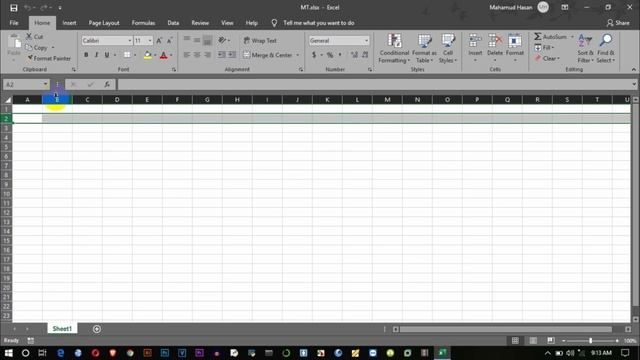640x360 pixels.
Task: Center the text horizontally
Action: pyautogui.click(x=197, y=55)
